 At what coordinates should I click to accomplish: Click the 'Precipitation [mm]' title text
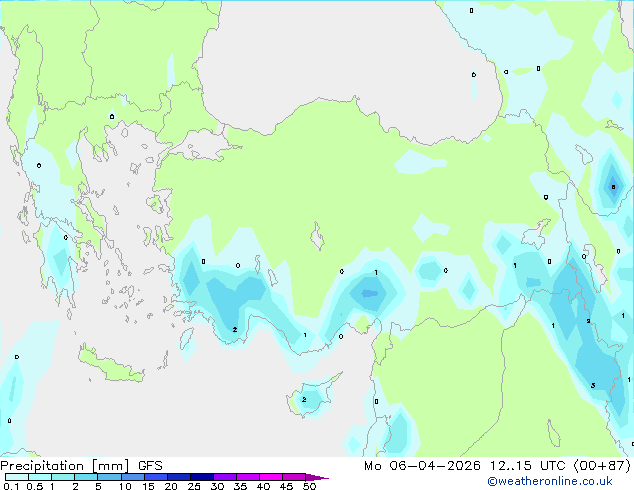click(65, 466)
